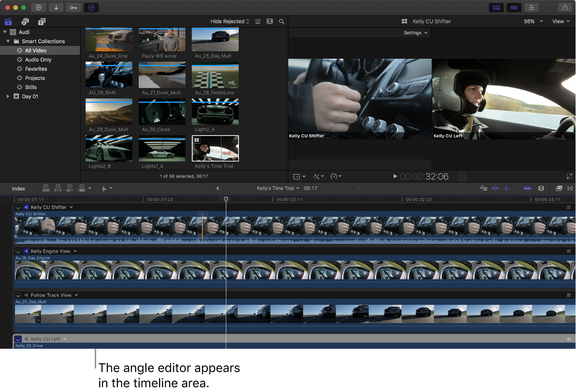Click the Index button
Screen dimensions: 576x392
tap(18, 188)
